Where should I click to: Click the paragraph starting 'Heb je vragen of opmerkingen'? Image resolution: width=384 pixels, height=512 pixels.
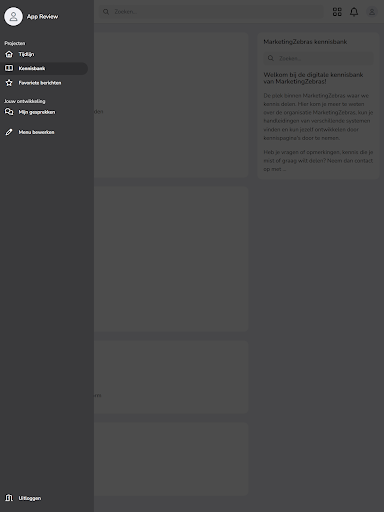pos(318,161)
